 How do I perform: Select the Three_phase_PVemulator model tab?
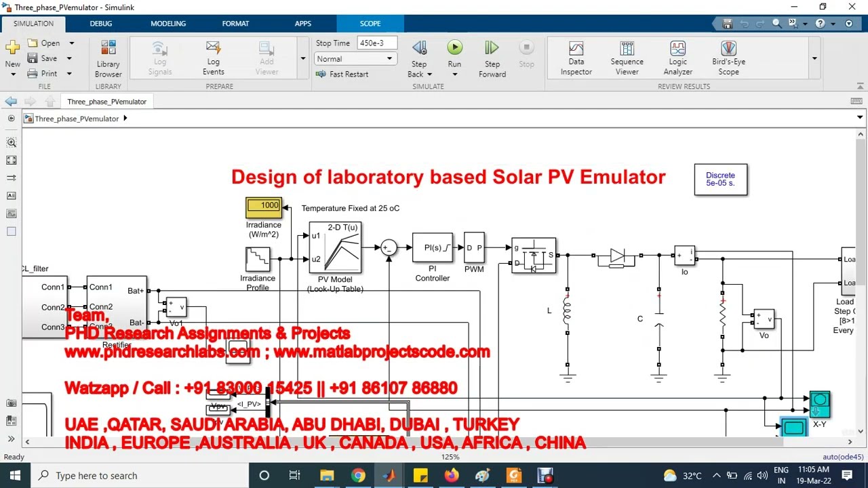point(106,102)
